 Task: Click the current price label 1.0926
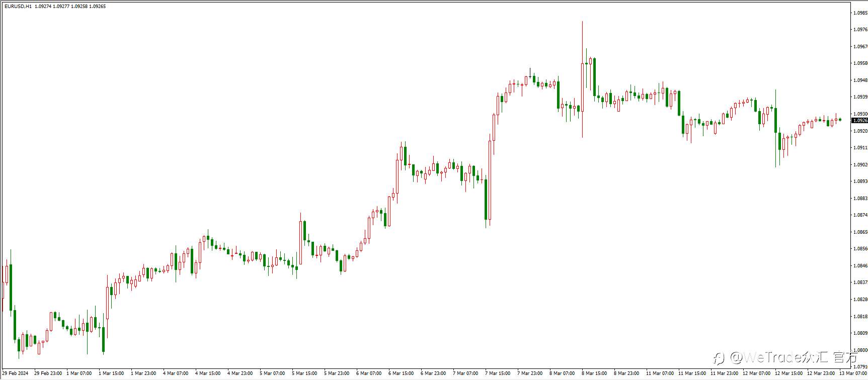(x=860, y=121)
